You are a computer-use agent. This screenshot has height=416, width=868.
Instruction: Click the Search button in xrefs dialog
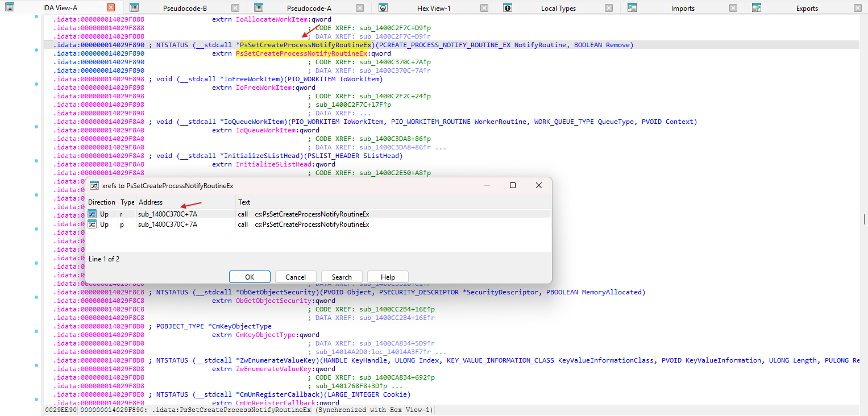342,277
